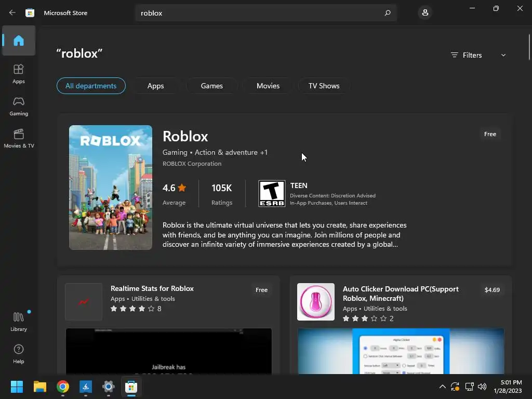Select the TV Shows department tab
Viewport: 532px width, 399px height.
[324, 86]
